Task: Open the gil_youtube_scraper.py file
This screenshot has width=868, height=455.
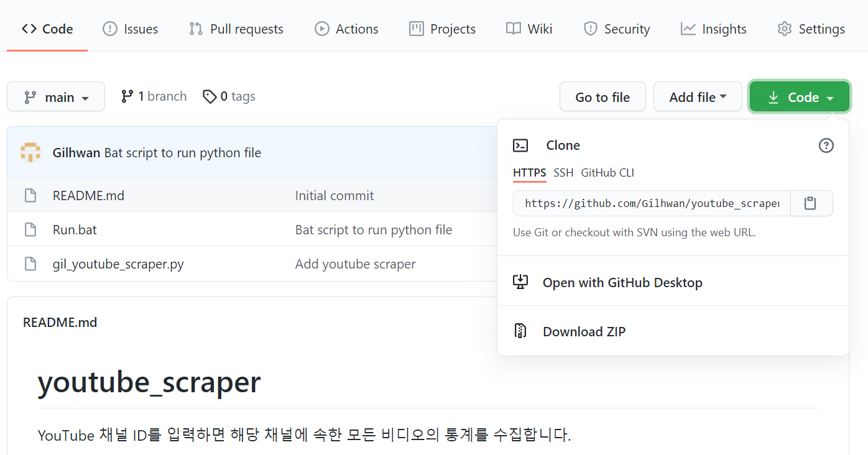Action: [x=118, y=264]
